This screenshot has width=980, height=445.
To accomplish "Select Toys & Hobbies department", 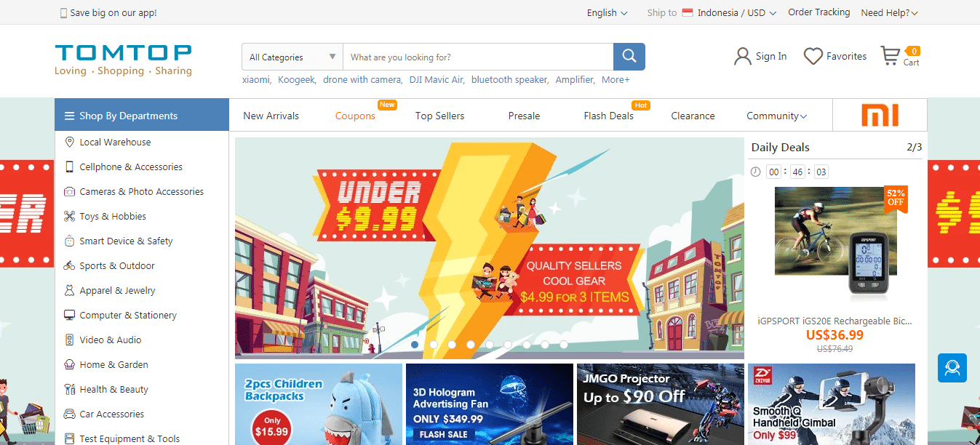I will (x=113, y=217).
